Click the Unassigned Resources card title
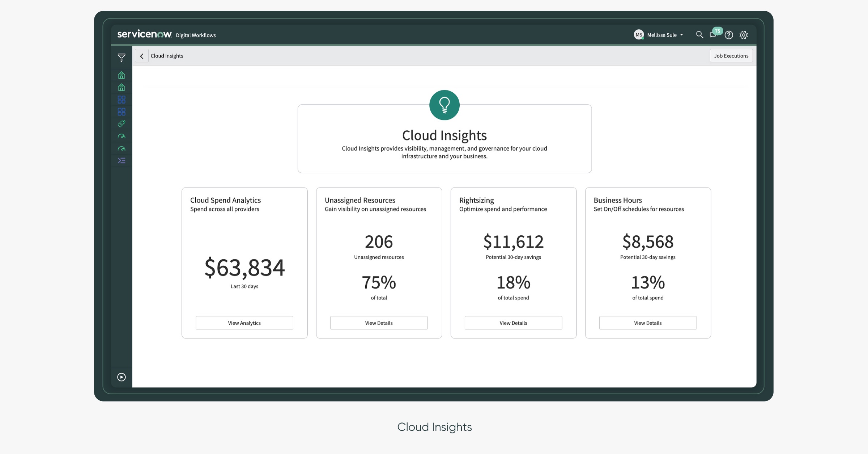The image size is (868, 454). [x=360, y=200]
